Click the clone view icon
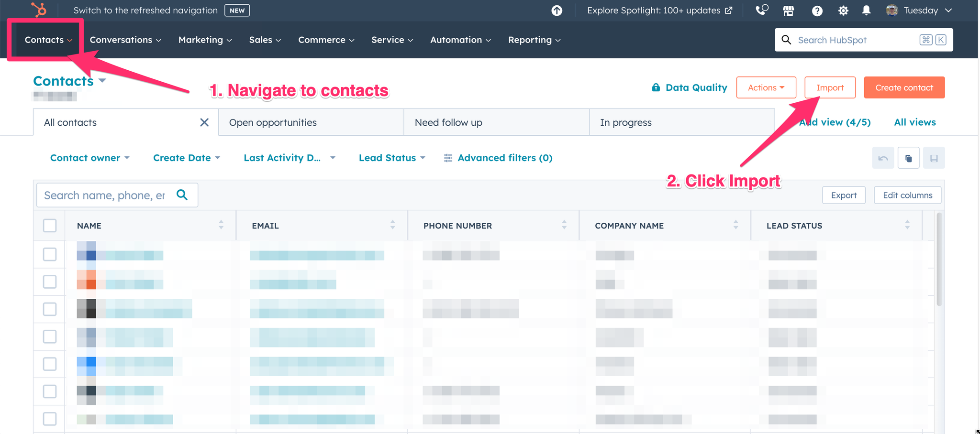 tap(908, 158)
